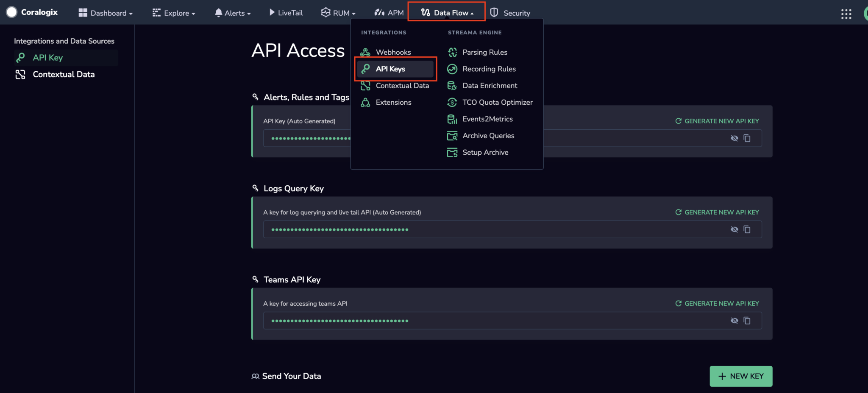Click the APM gauge icon
The width and height of the screenshot is (868, 393).
pyautogui.click(x=379, y=13)
